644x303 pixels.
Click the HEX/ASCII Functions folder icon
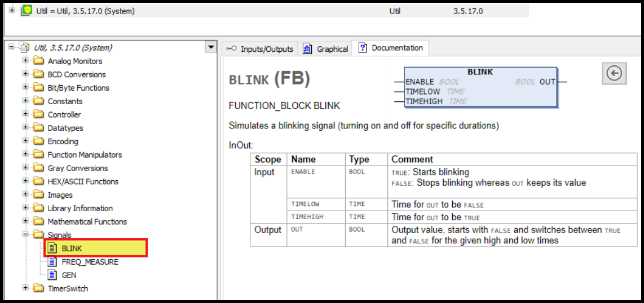click(x=38, y=182)
